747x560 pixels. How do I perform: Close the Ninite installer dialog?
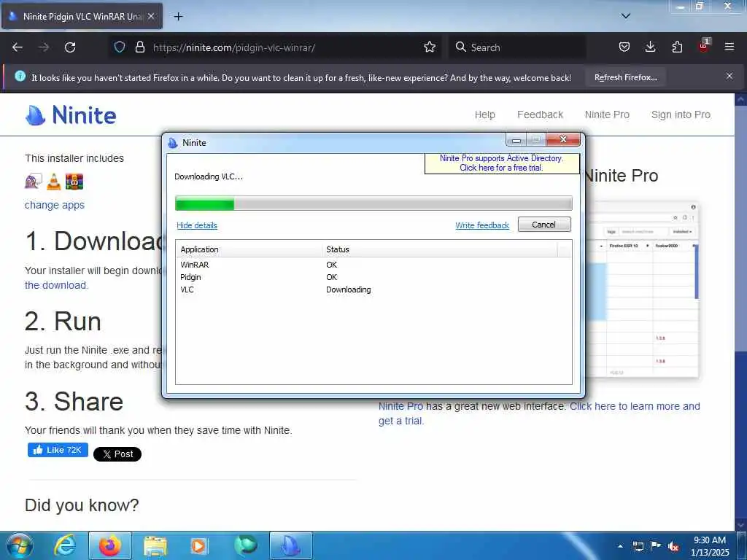point(563,139)
